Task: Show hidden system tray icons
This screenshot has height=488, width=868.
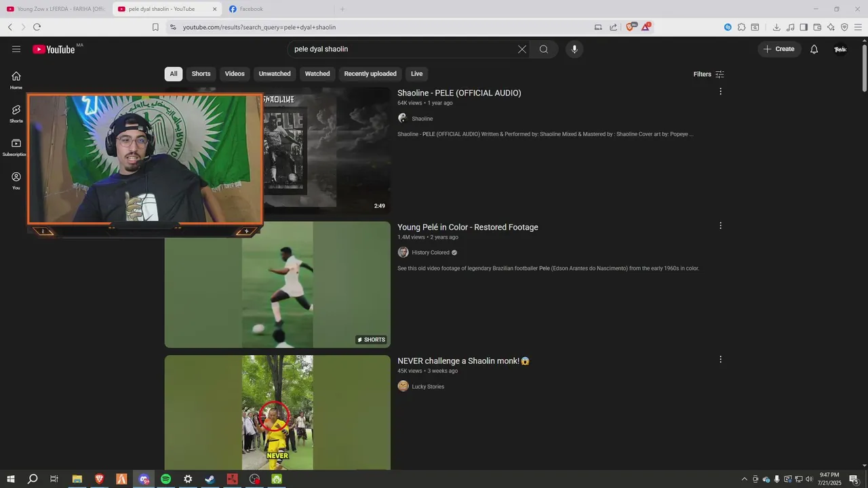Action: point(744,479)
